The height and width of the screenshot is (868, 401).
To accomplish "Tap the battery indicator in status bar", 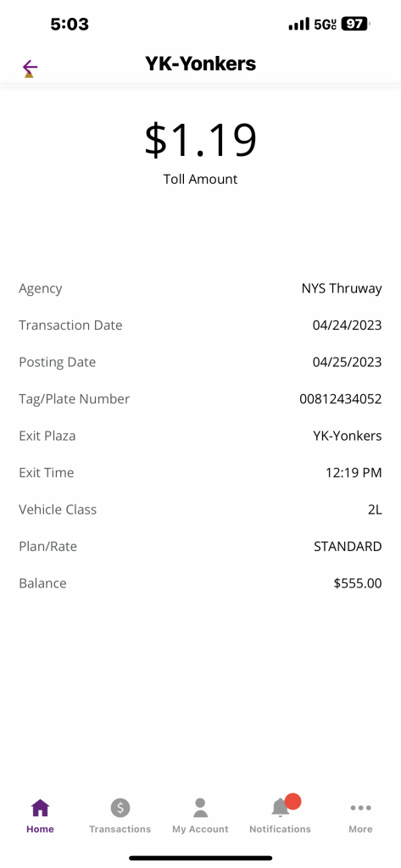I will tap(355, 24).
